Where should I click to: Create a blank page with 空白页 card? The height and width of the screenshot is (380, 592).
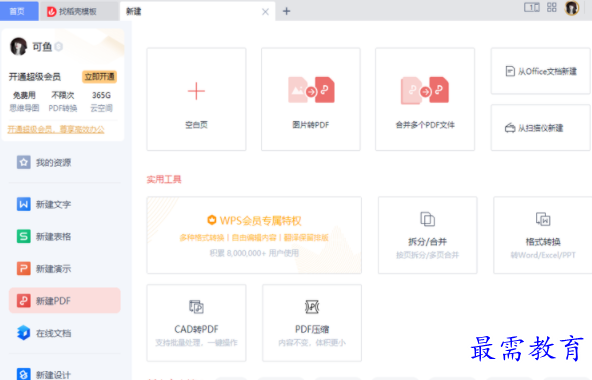(196, 99)
